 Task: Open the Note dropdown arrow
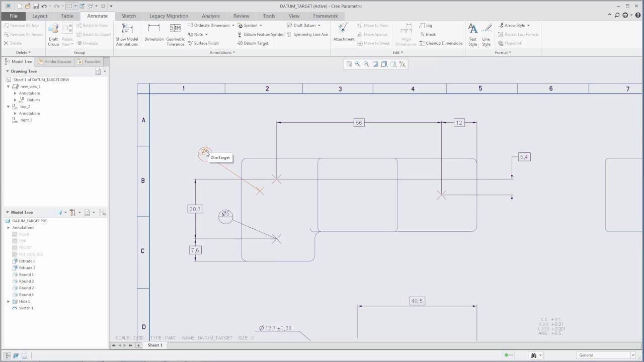[207, 35]
